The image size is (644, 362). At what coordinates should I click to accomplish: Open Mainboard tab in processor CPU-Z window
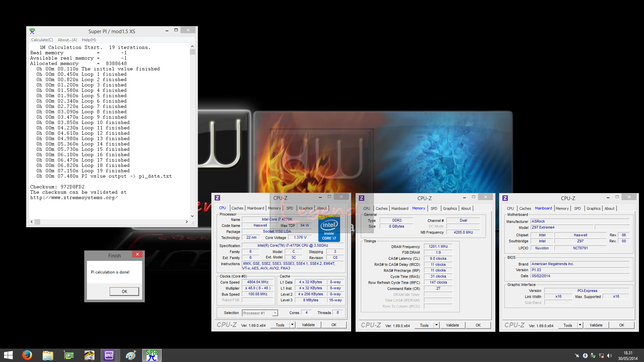pyautogui.click(x=256, y=208)
